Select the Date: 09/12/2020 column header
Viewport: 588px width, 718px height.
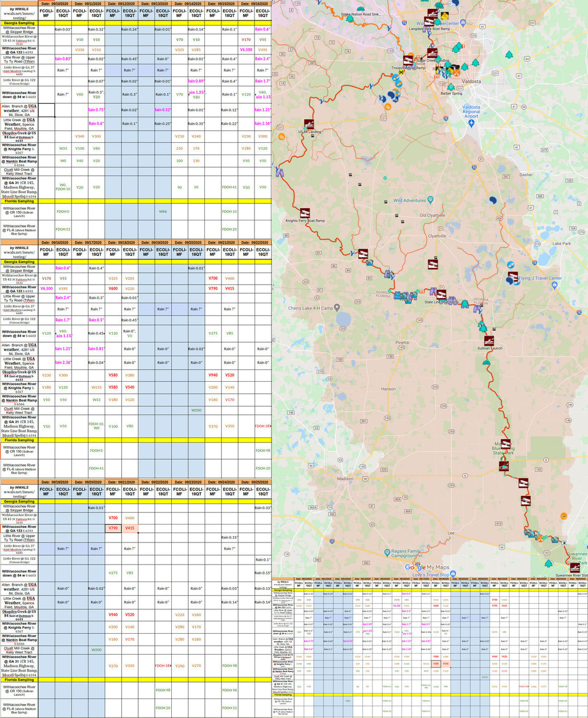pos(121,3)
